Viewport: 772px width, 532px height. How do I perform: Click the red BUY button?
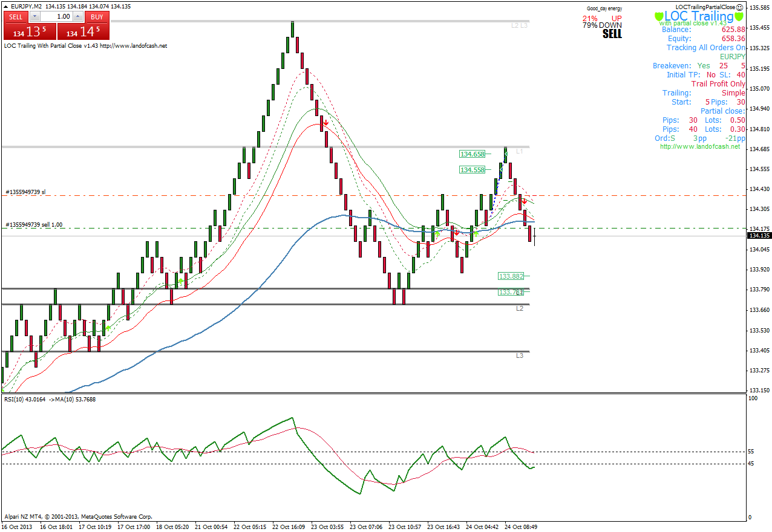[97, 17]
